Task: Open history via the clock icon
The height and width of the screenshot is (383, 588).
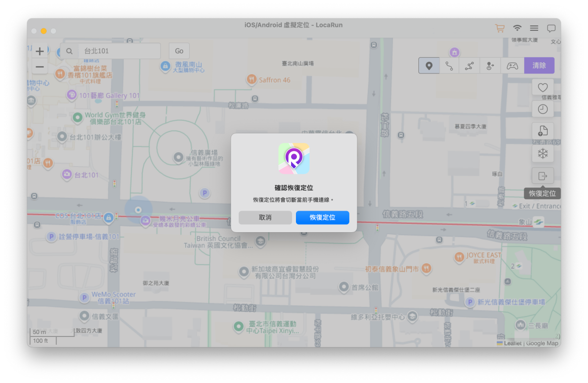Action: pos(543,109)
